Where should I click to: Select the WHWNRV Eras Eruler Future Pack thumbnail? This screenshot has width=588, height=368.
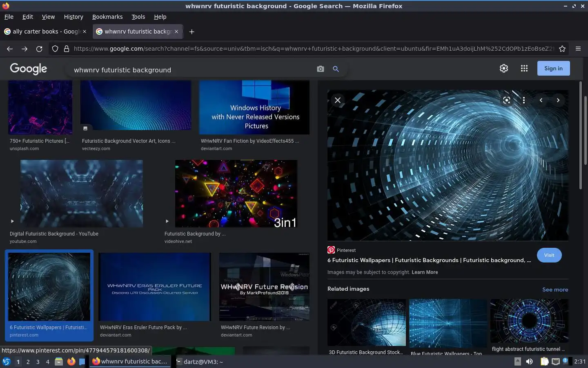(155, 287)
